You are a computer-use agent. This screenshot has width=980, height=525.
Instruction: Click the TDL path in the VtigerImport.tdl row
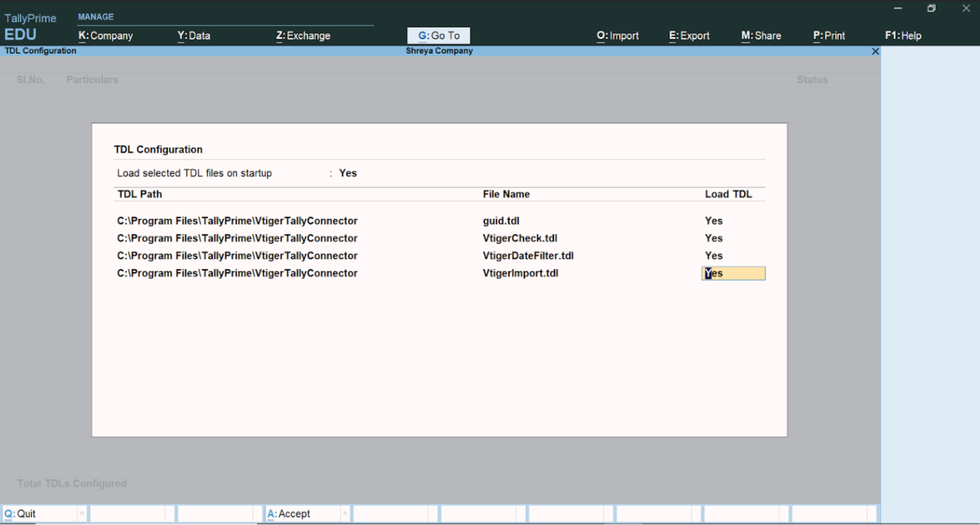tap(237, 274)
